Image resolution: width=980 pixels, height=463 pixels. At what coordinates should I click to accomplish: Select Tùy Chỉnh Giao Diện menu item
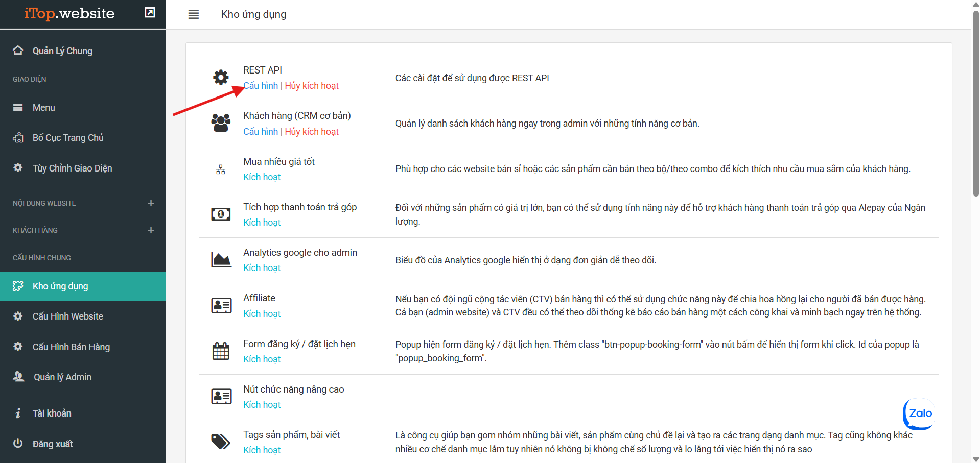point(72,168)
